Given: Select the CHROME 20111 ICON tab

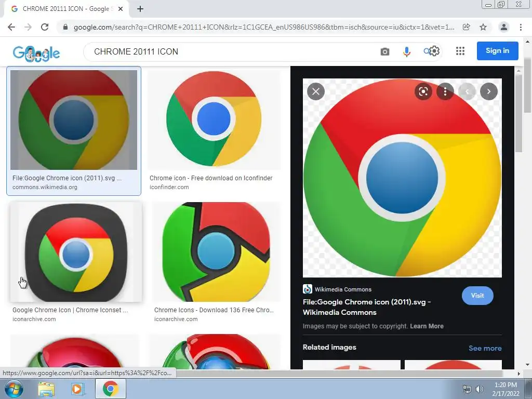Looking at the screenshot, I should coord(66,9).
